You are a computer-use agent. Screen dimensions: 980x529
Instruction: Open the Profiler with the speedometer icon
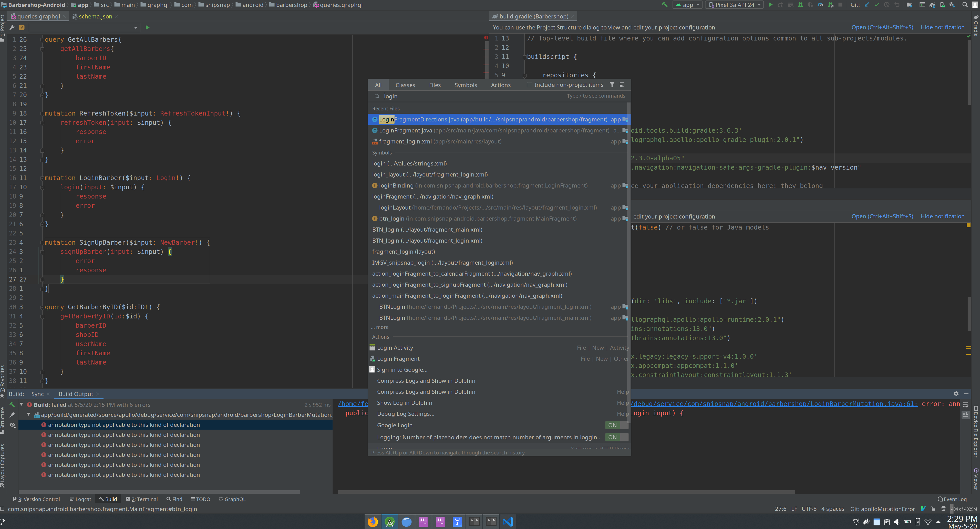821,5
